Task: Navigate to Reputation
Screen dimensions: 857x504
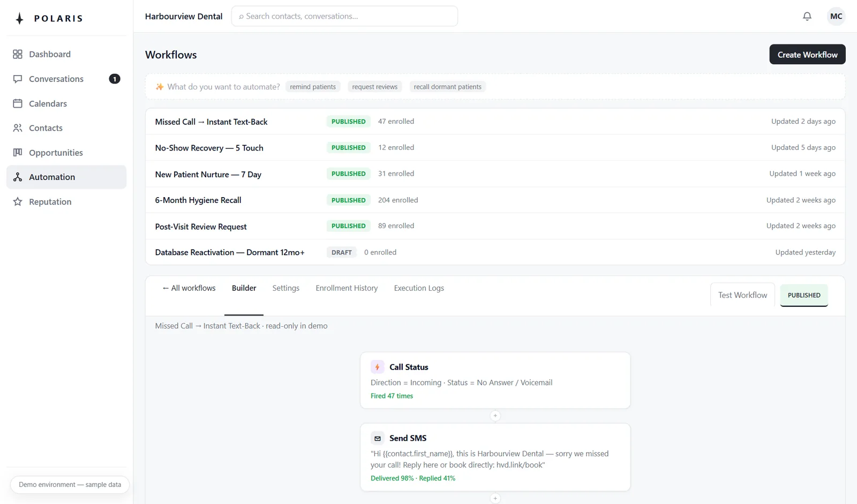Action: click(x=66, y=202)
